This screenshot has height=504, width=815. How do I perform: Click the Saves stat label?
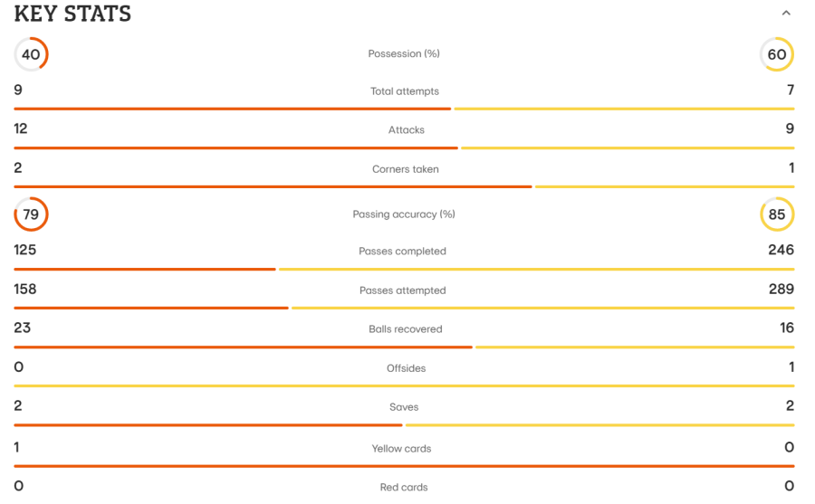404,407
